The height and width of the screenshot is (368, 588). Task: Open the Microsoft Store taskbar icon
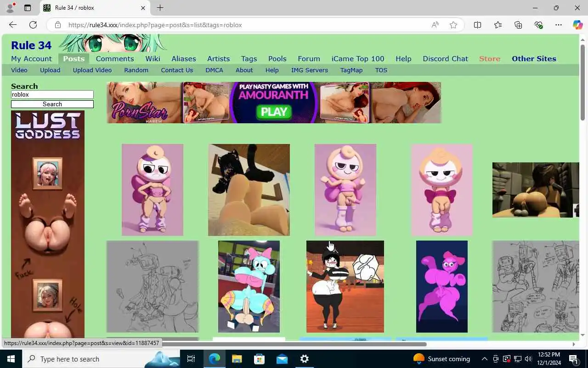(x=259, y=359)
